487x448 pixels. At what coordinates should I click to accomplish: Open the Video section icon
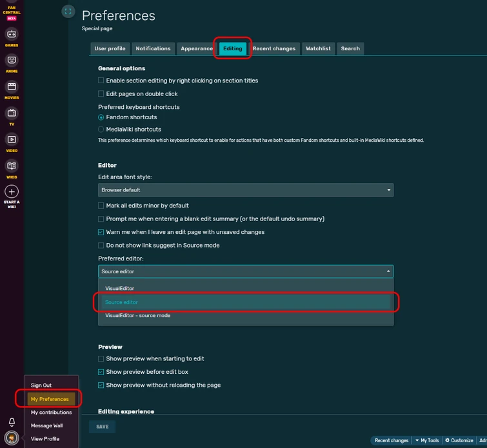[x=12, y=139]
